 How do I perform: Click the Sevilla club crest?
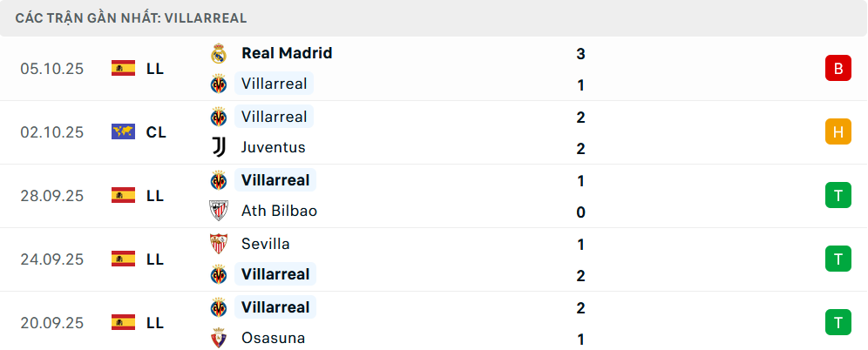219,244
